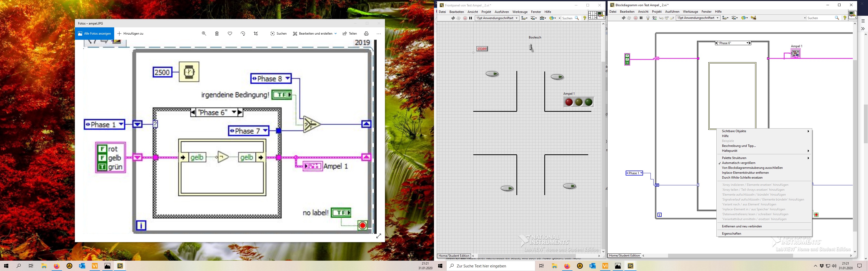The image size is (868, 271).
Task: Flip the Boolesch toggle switch
Action: pos(531,48)
